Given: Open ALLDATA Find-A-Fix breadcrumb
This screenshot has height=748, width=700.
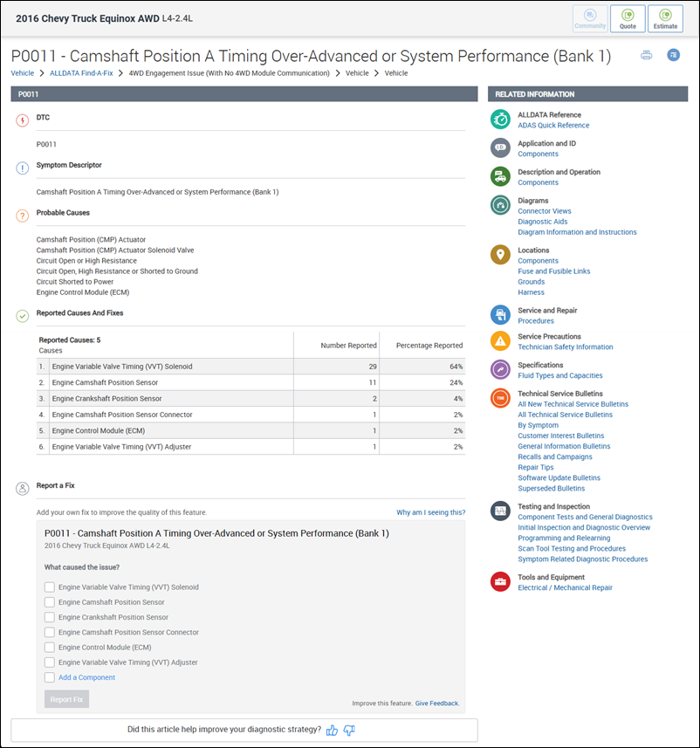Looking at the screenshot, I should click(81, 73).
